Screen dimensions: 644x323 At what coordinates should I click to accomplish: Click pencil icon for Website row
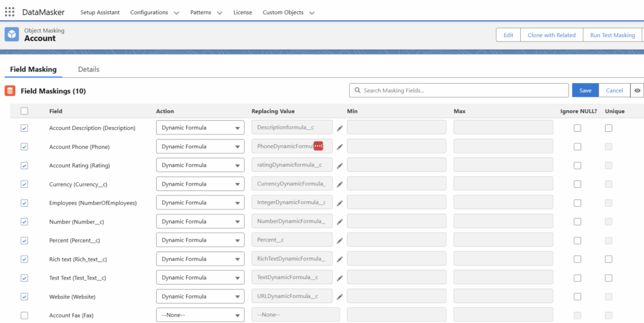tap(340, 297)
